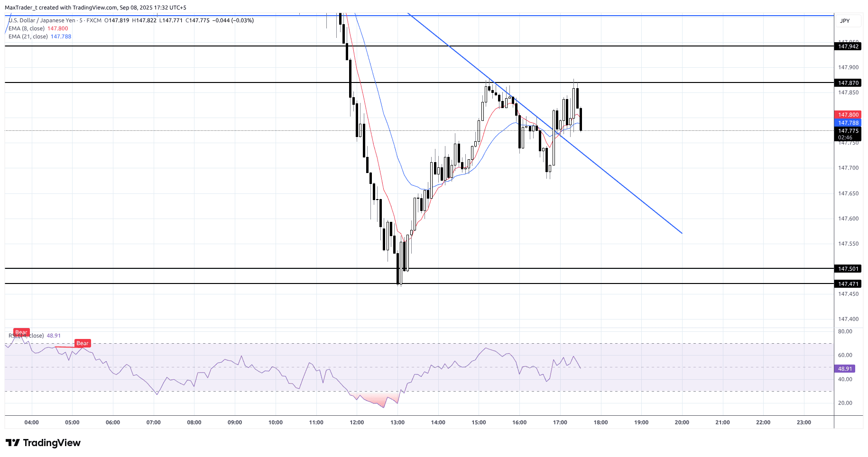Click the 147.870 resistance level price tag
868x457 pixels.
pos(848,83)
